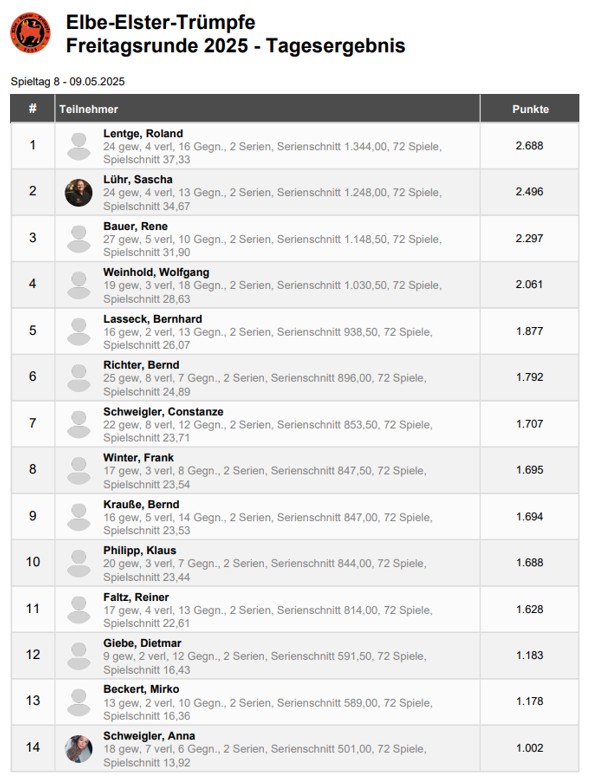Click Dietmar Giebe's score 1.183

click(530, 655)
